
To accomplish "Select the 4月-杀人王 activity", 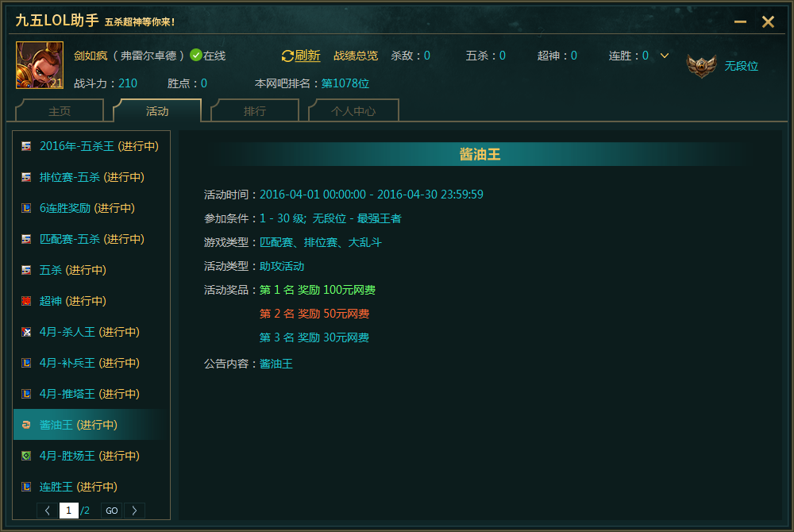I will [91, 332].
